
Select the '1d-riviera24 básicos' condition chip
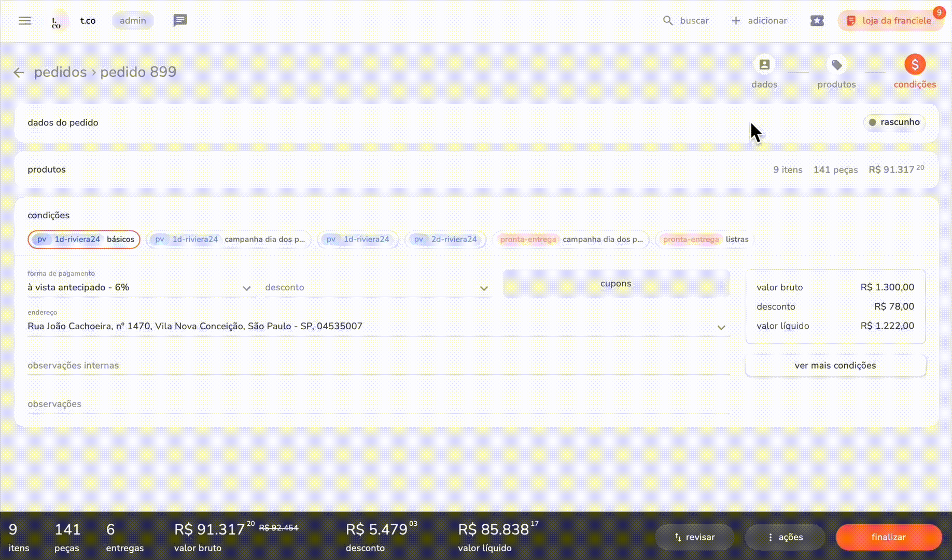tap(83, 239)
